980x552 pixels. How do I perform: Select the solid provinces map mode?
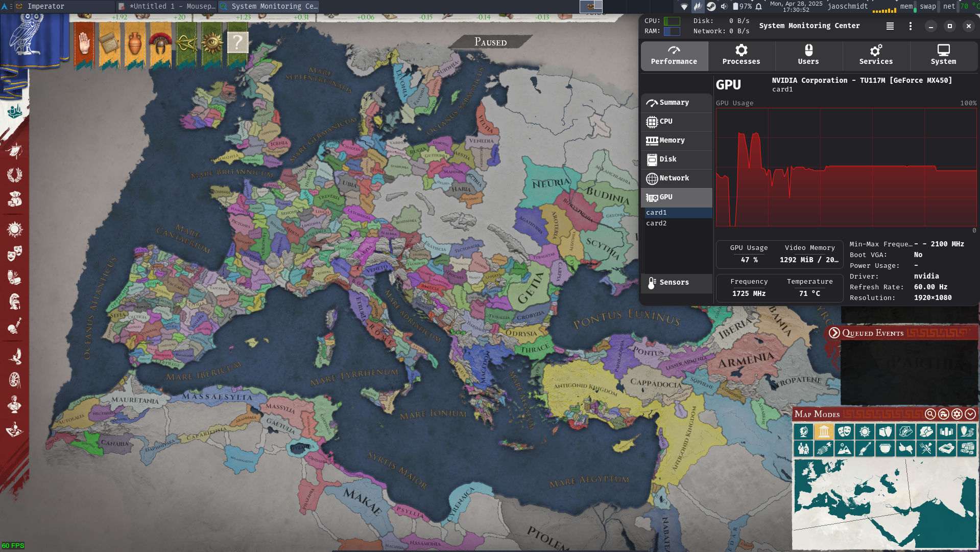[926, 432]
